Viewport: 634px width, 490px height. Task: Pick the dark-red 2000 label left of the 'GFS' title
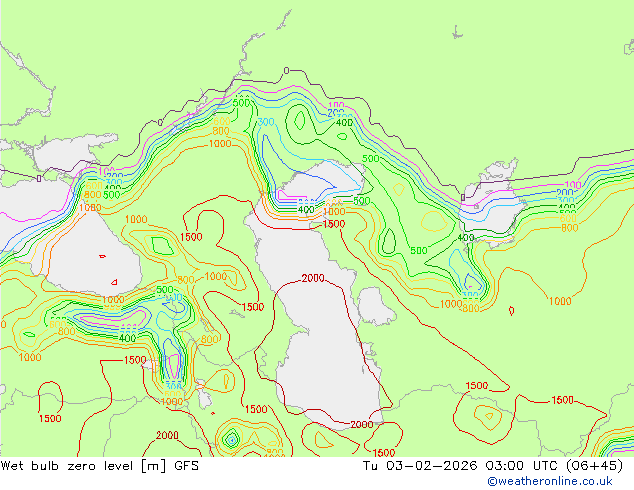click(167, 435)
